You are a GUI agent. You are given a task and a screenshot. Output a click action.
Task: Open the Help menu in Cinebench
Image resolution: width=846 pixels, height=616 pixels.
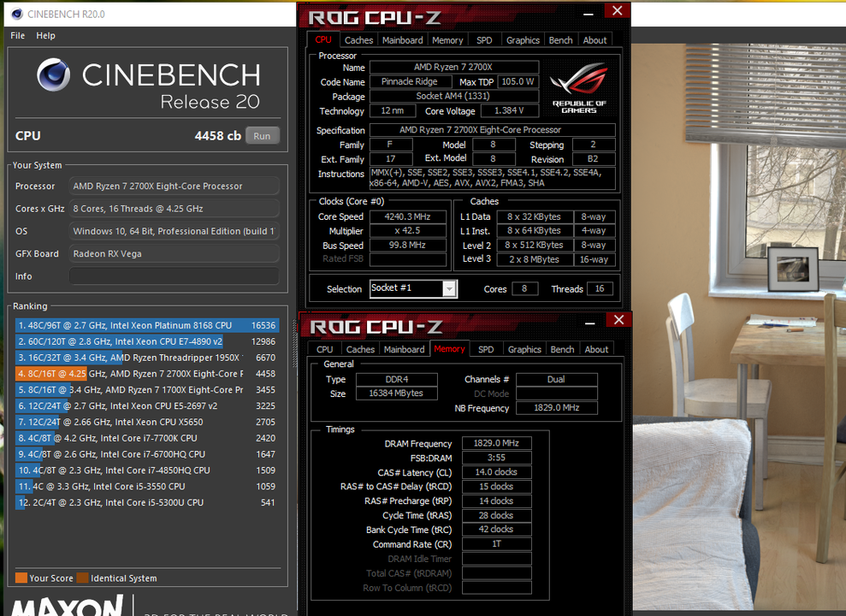click(x=46, y=36)
